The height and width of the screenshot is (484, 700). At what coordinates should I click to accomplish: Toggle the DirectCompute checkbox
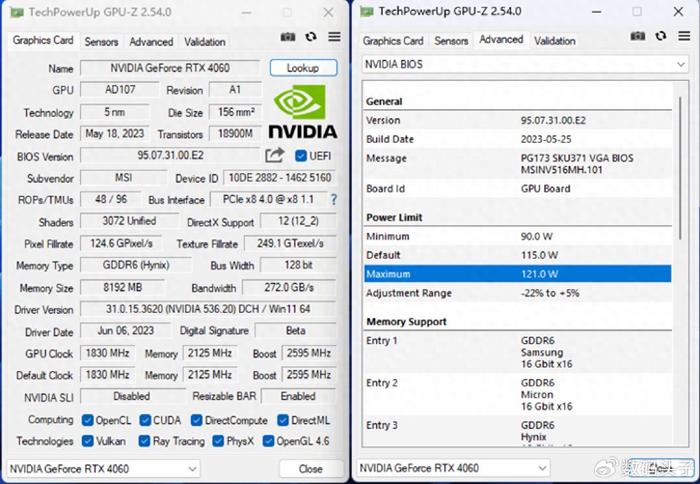(x=196, y=420)
